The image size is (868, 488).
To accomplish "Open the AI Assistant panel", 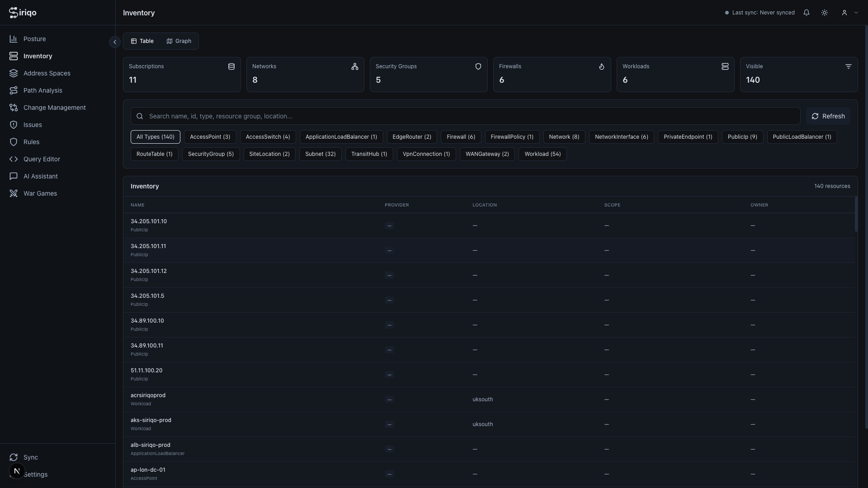I will [x=40, y=176].
